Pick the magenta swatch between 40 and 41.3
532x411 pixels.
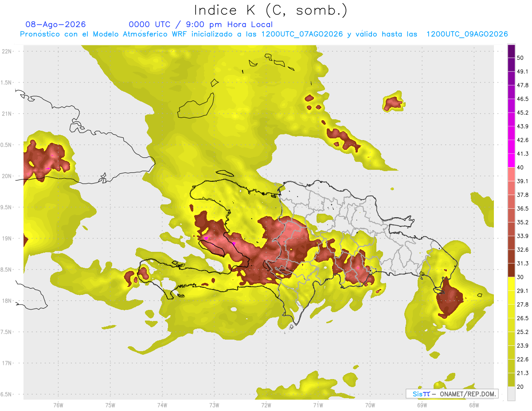pos(511,160)
